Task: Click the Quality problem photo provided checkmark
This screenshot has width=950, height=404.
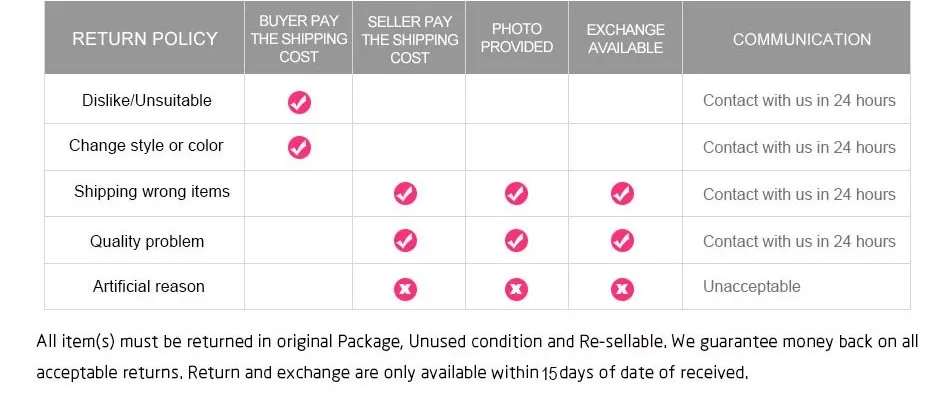Action: pos(516,240)
